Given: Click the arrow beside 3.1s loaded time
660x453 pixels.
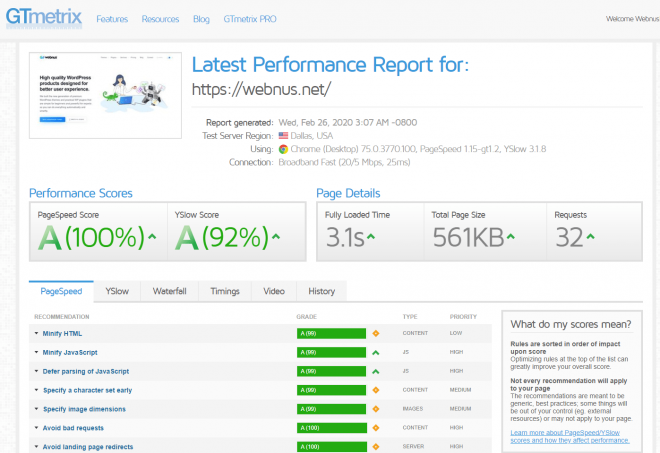Looking at the screenshot, I should coord(370,237).
